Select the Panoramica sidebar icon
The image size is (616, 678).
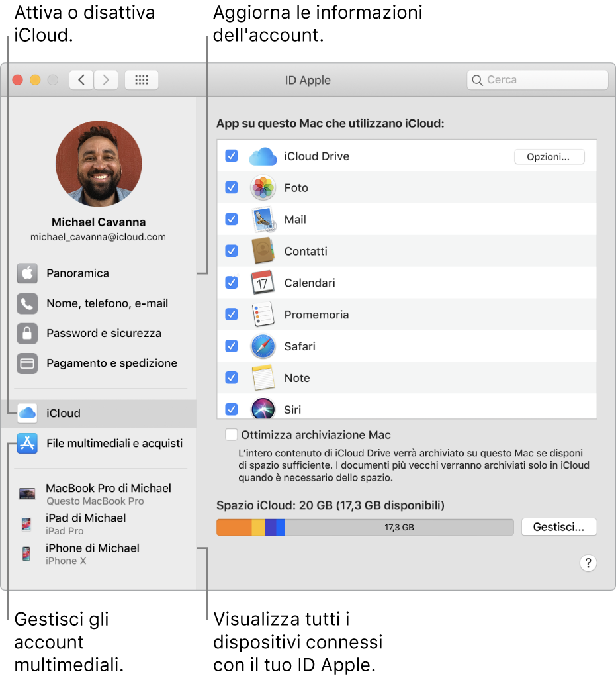(27, 273)
